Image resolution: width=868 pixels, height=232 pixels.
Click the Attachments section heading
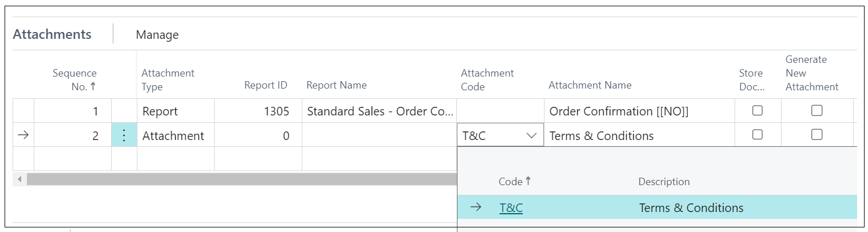[x=52, y=34]
